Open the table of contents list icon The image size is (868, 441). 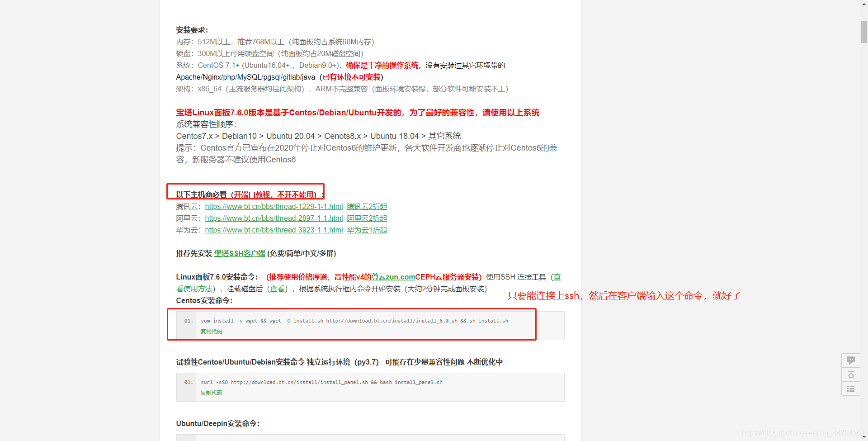click(x=850, y=389)
